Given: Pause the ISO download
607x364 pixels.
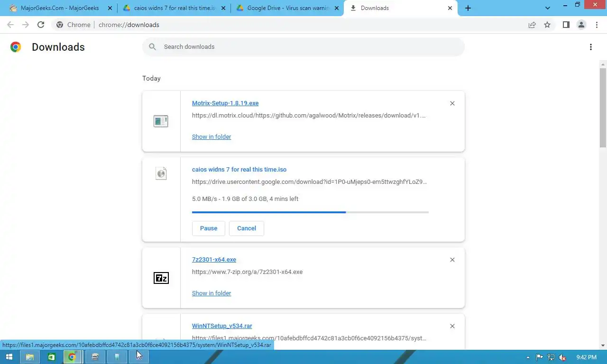Looking at the screenshot, I should tap(209, 228).
